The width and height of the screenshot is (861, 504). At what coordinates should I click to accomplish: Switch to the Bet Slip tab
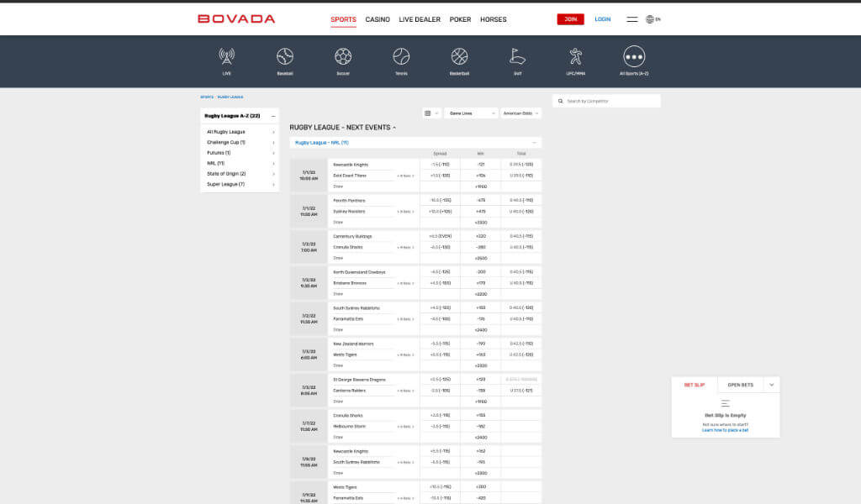(694, 385)
